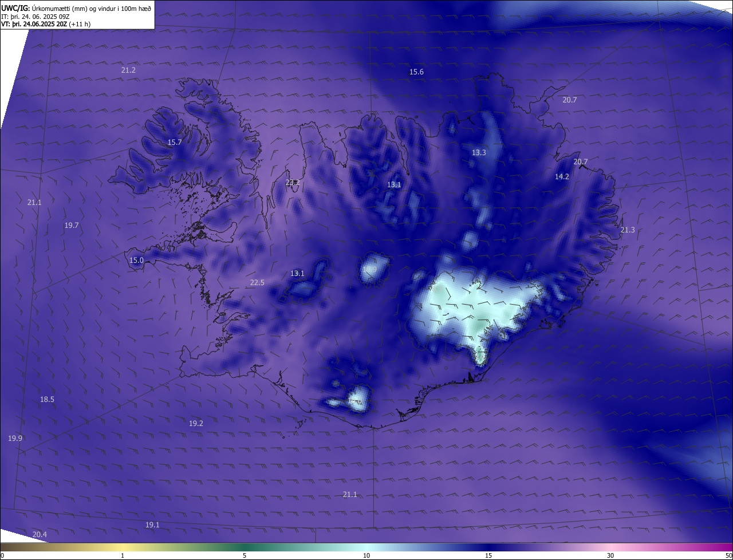Click the 30 tick on the color scale
This screenshot has width=733, height=560.
coord(610,555)
